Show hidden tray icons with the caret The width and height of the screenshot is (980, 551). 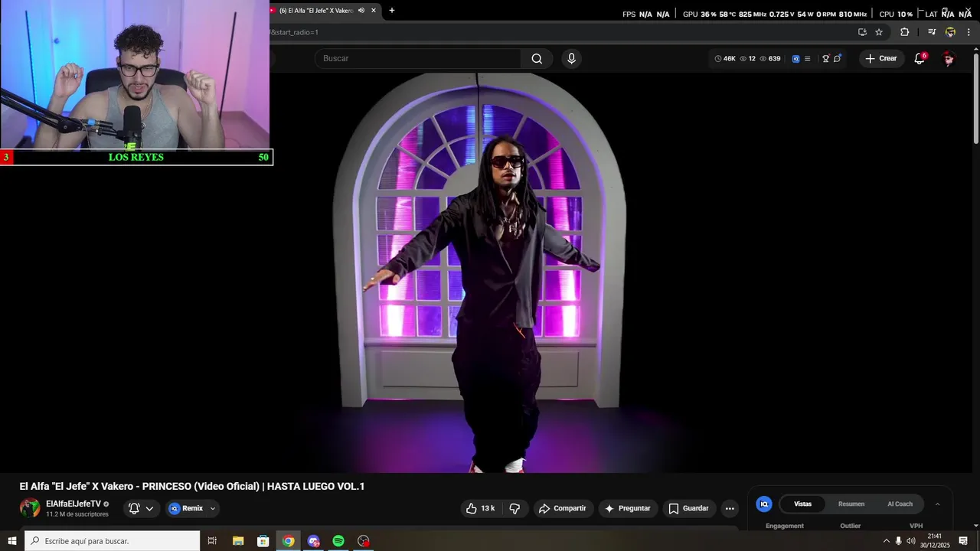pyautogui.click(x=887, y=541)
